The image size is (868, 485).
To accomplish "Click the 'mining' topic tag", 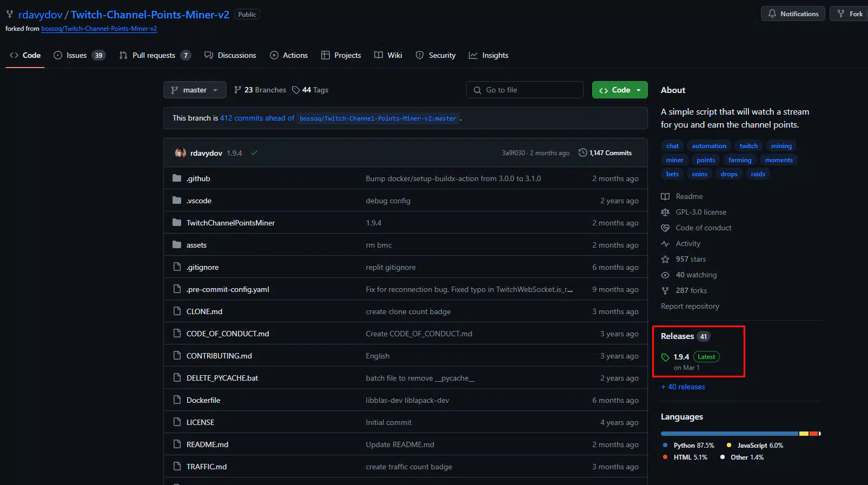I will click(781, 146).
